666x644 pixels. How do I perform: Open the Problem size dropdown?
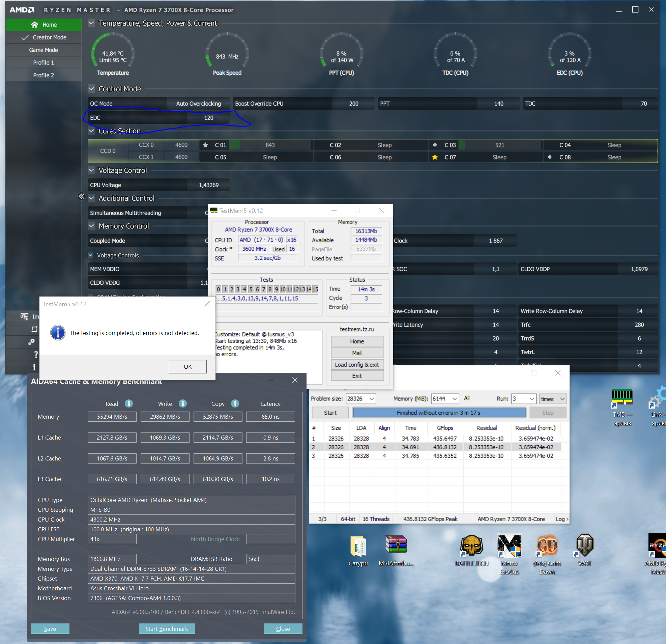point(371,399)
